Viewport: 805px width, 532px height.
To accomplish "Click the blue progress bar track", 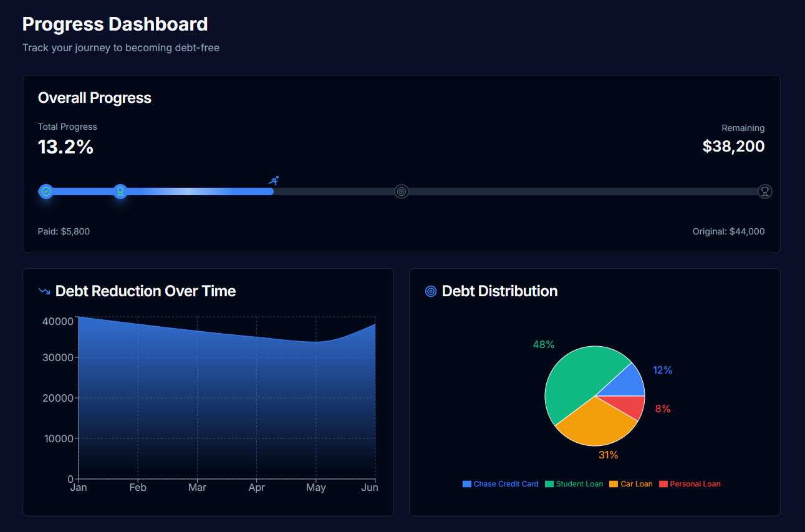I will pos(187,191).
